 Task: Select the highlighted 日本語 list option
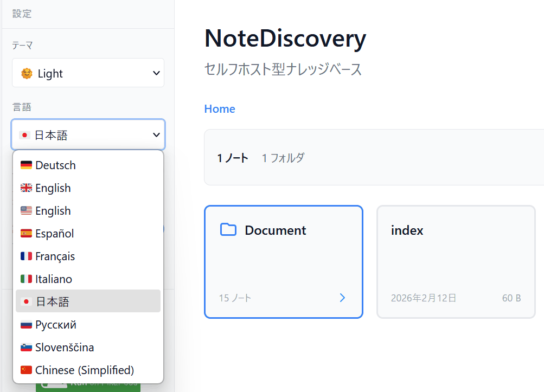(x=53, y=302)
